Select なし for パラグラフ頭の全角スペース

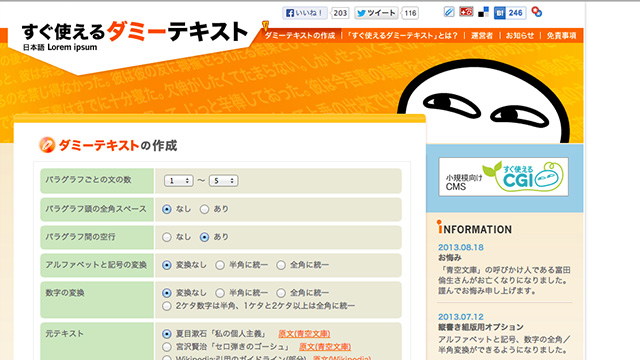coord(167,209)
